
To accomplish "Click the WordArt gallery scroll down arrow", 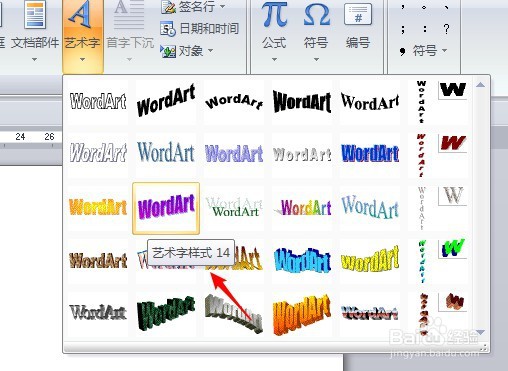I will pyautogui.click(x=480, y=332).
